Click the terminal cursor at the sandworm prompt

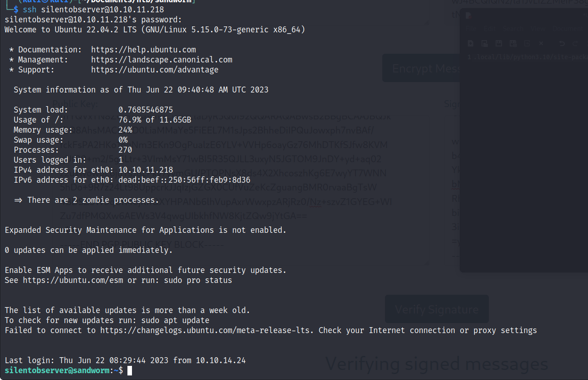tap(130, 370)
